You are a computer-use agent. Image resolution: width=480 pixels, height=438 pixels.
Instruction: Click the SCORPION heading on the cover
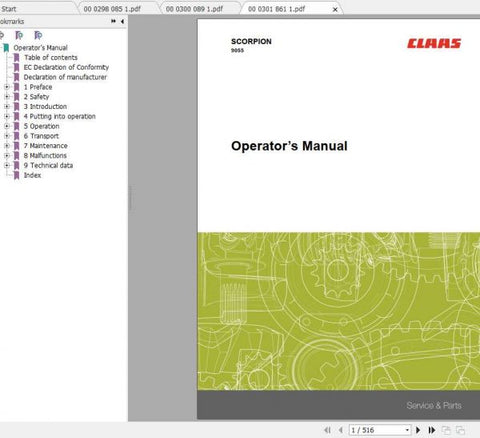(x=251, y=41)
